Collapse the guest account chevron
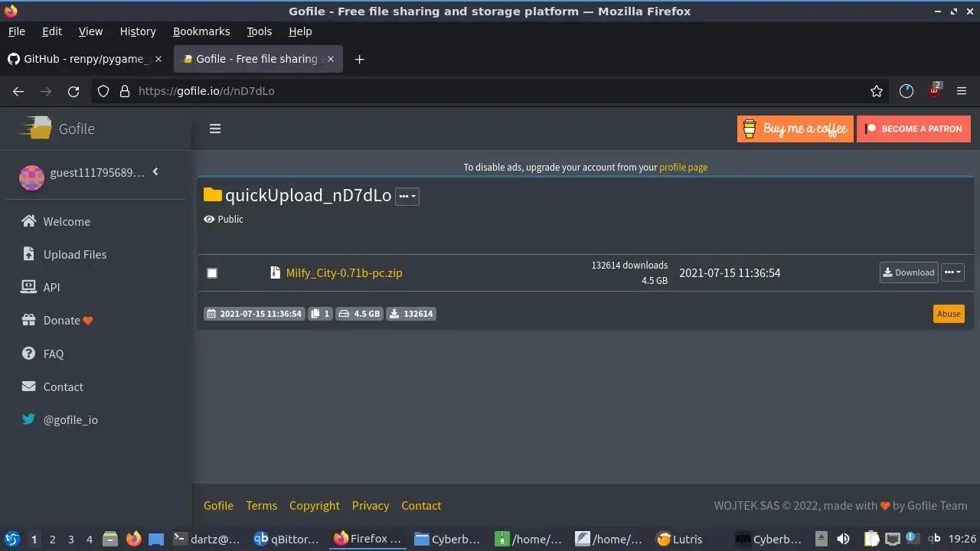This screenshot has height=551, width=980. pos(155,172)
